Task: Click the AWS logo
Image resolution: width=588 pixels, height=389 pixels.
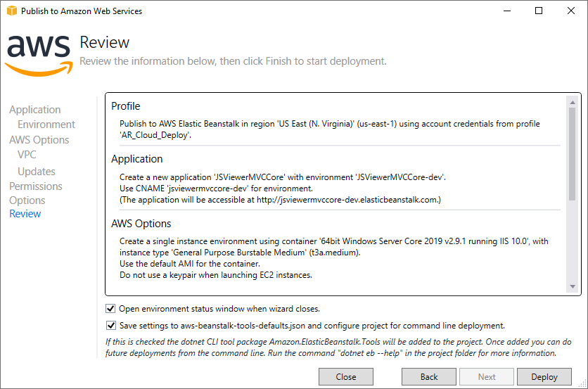Action: pos(39,56)
